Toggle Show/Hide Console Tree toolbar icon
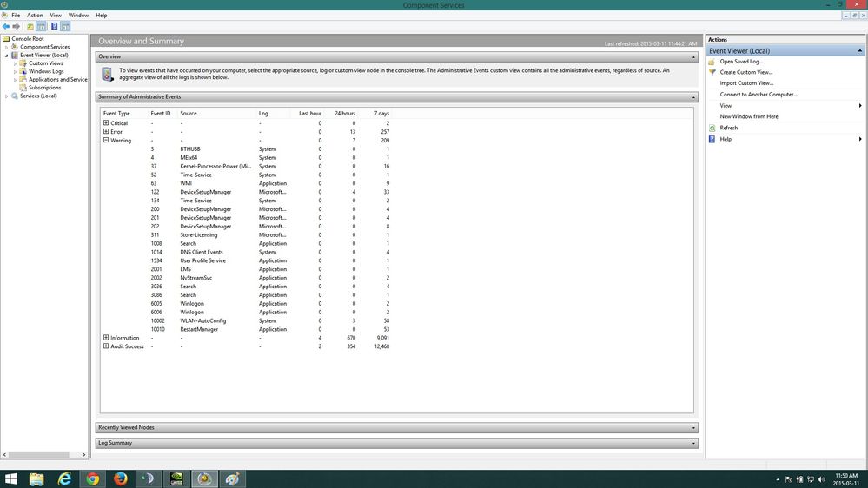 click(41, 27)
